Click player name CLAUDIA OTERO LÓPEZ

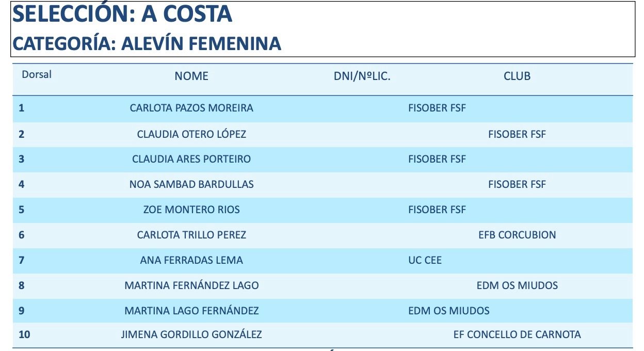coord(191,134)
